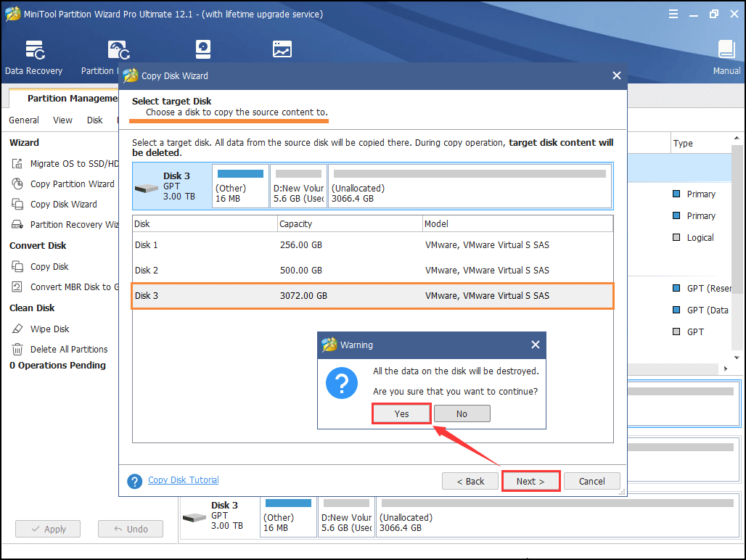Click Delete All Partitions trash icon
The height and width of the screenshot is (560, 746).
17,350
